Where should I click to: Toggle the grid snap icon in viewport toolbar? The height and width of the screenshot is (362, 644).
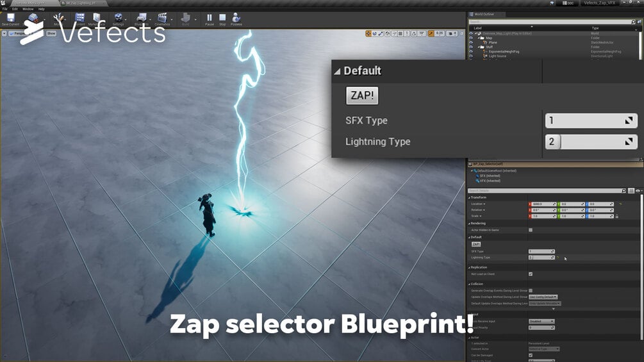400,34
